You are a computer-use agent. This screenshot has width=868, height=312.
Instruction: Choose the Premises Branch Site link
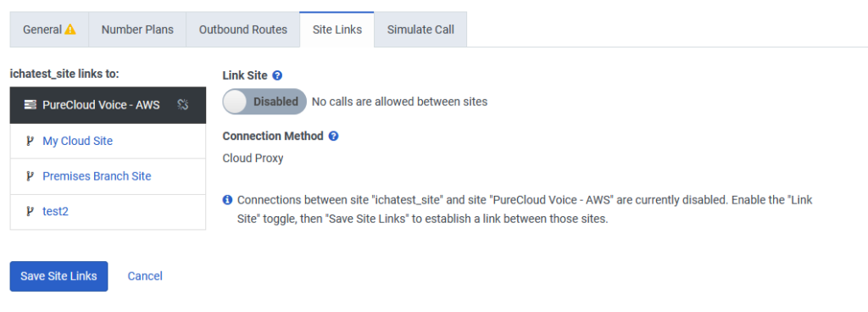[x=108, y=176]
